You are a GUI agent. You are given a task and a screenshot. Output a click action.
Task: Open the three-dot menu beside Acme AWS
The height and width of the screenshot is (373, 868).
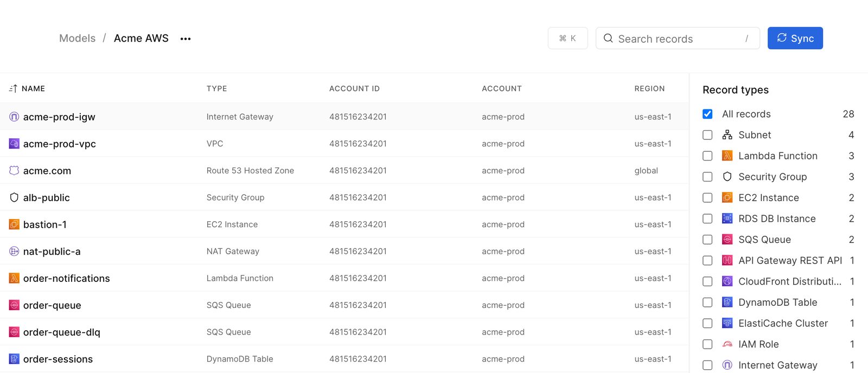tap(186, 38)
